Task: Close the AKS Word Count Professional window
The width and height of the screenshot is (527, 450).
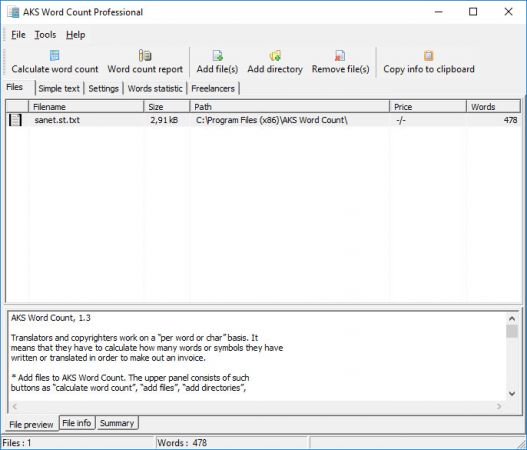Action: coord(508,12)
